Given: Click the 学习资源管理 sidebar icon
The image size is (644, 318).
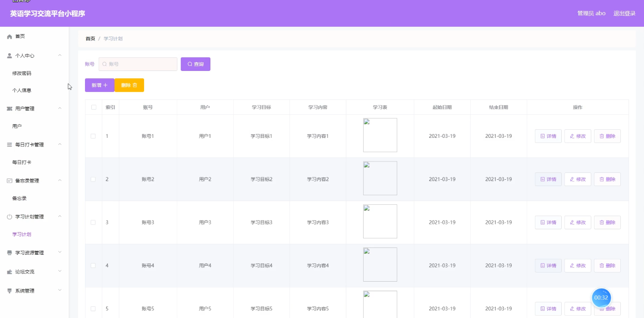Looking at the screenshot, I should [10, 253].
